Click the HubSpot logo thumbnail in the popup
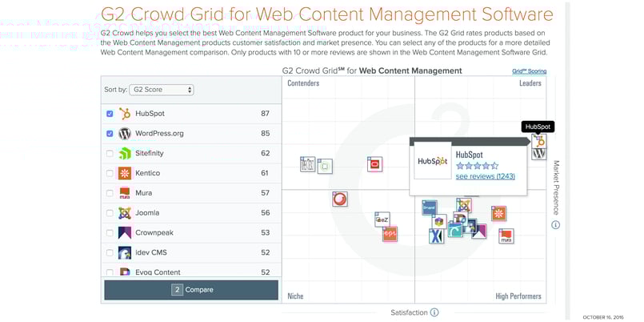The width and height of the screenshot is (644, 322). [x=433, y=161]
